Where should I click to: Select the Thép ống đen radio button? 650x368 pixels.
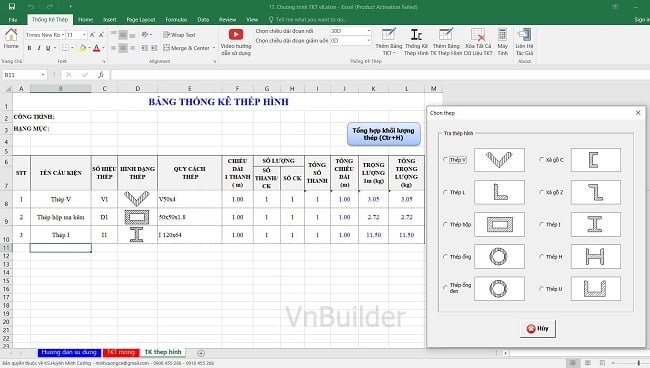pos(446,287)
